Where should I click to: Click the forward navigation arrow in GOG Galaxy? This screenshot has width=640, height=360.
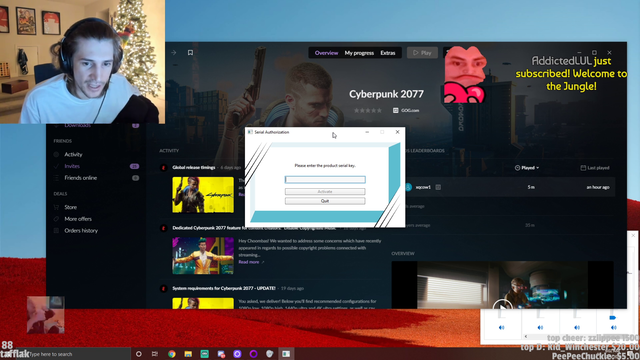174,53
